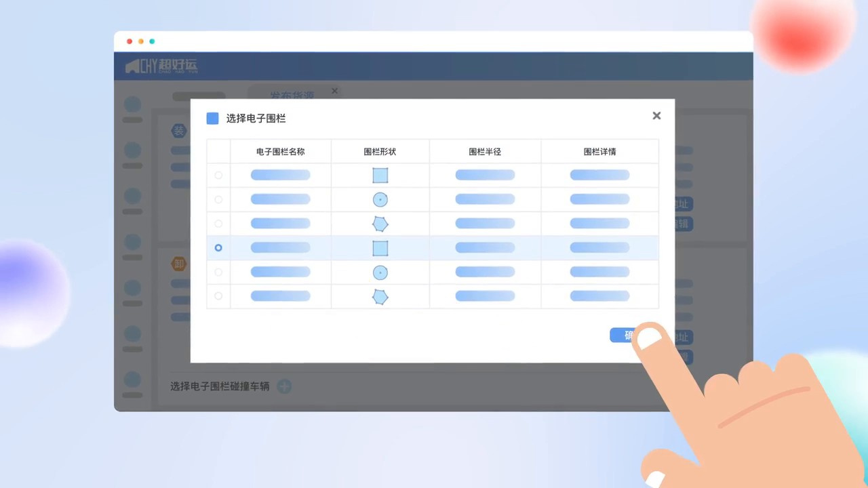Click the 电子围栏名称 column header
This screenshot has height=488, width=868.
tap(281, 152)
